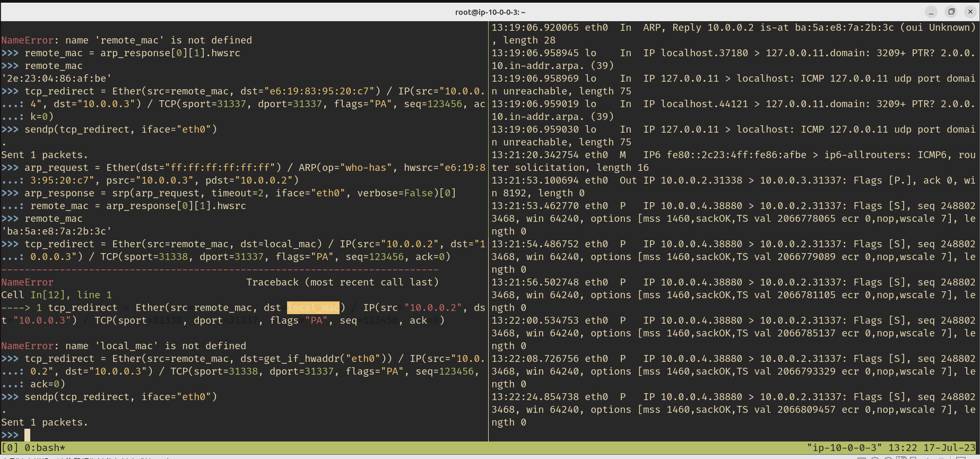
Task: Click the 13:22:08.726756 SYN packet line
Action: (733, 371)
